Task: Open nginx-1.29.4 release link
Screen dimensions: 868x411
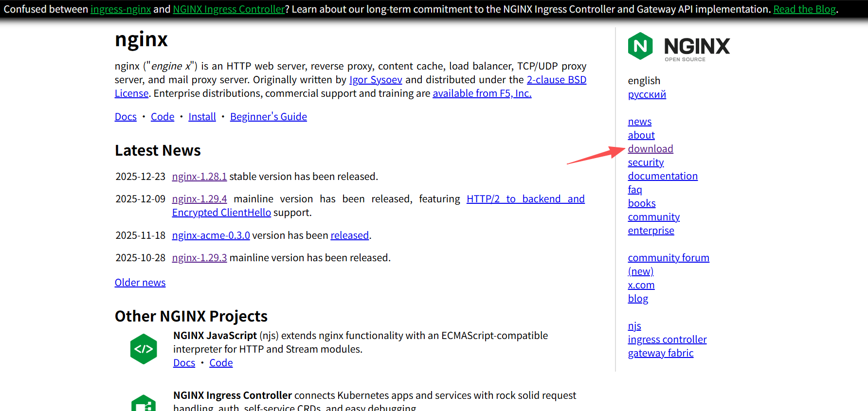Action: 199,199
